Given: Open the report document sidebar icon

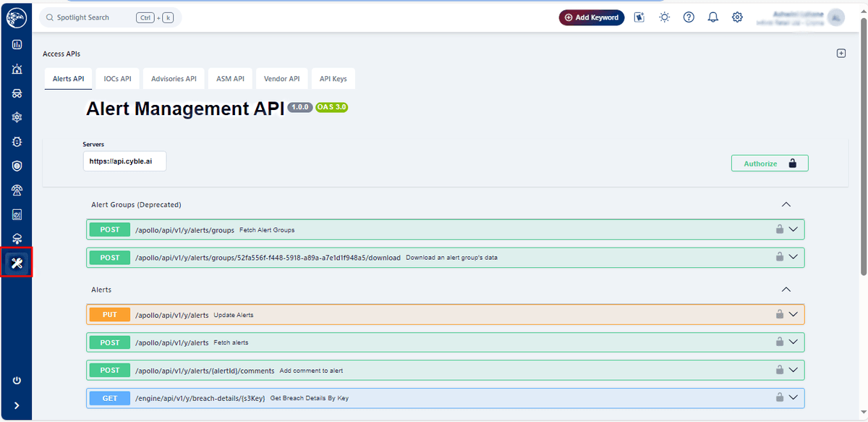Looking at the screenshot, I should (17, 214).
